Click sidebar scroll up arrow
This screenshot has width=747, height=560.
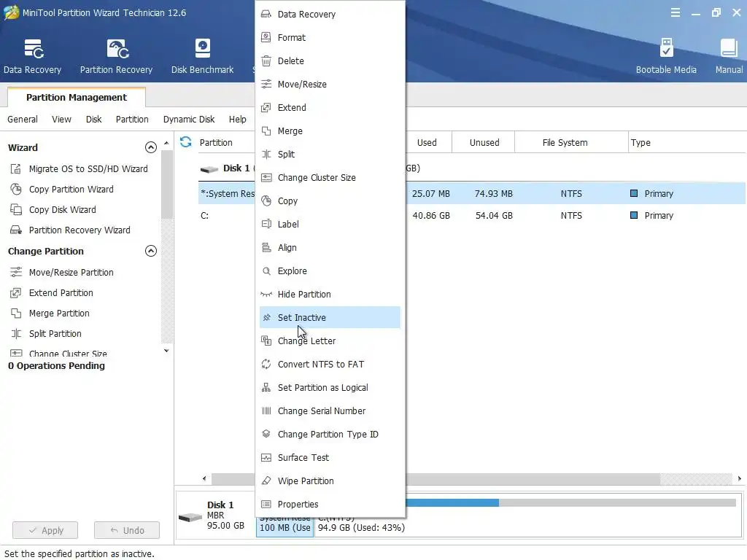[x=166, y=143]
